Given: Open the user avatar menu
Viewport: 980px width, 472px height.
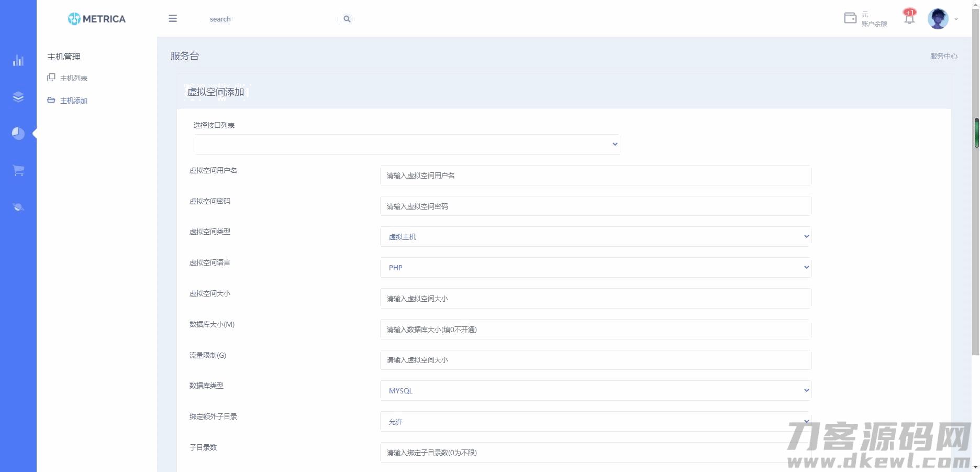Looking at the screenshot, I should pyautogui.click(x=938, y=19).
